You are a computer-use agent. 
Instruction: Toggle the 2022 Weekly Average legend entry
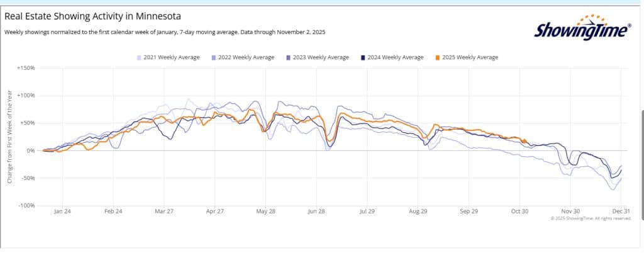243,57
